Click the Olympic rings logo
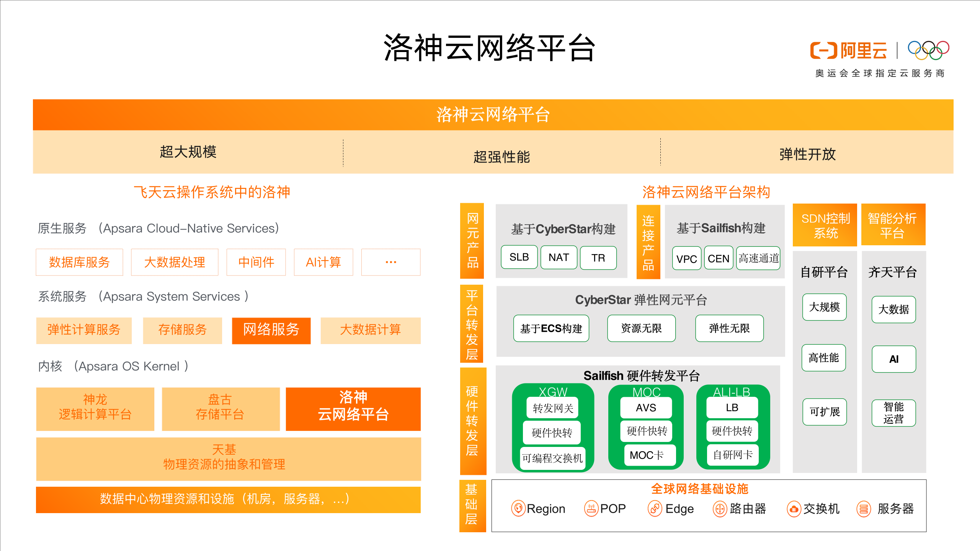Viewport: 980px width, 551px height. coord(928,51)
